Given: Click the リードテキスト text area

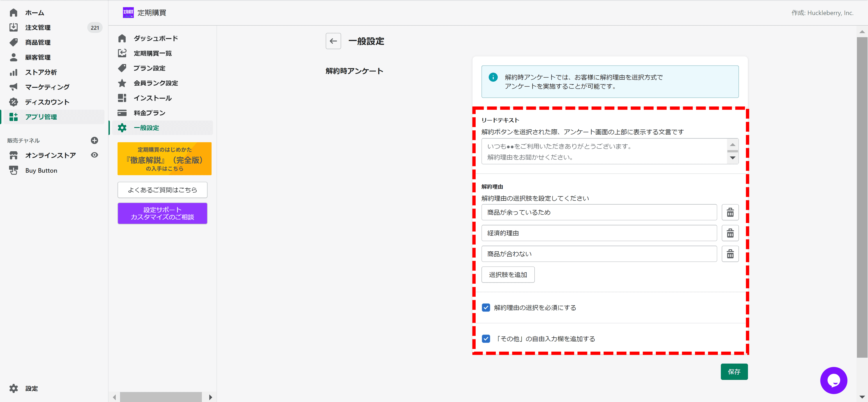Looking at the screenshot, I should coord(603,152).
